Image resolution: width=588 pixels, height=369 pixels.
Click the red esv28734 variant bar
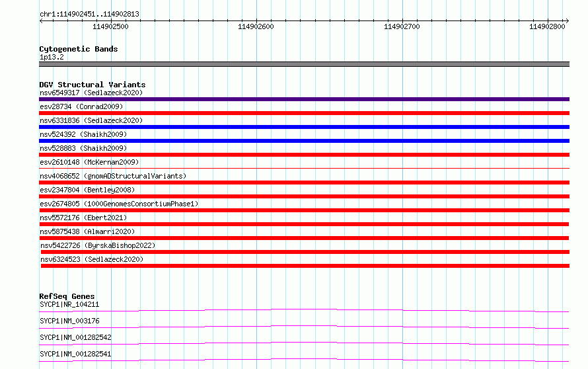[x=304, y=113]
